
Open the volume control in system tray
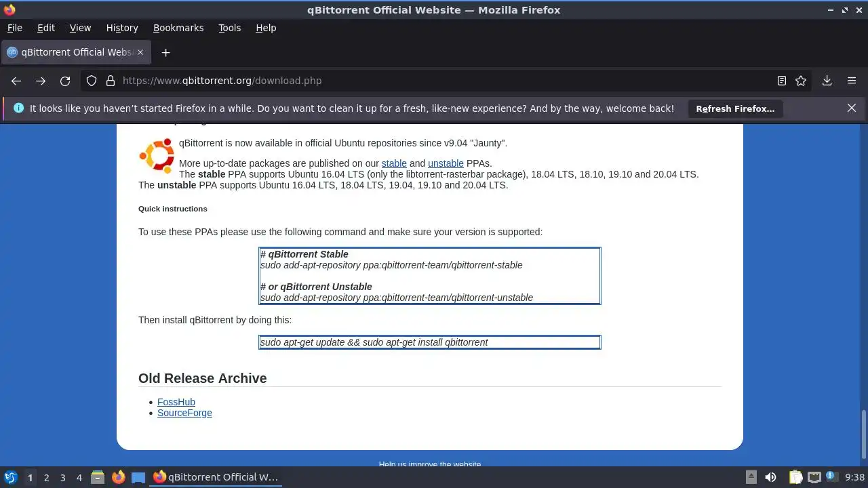tap(770, 477)
